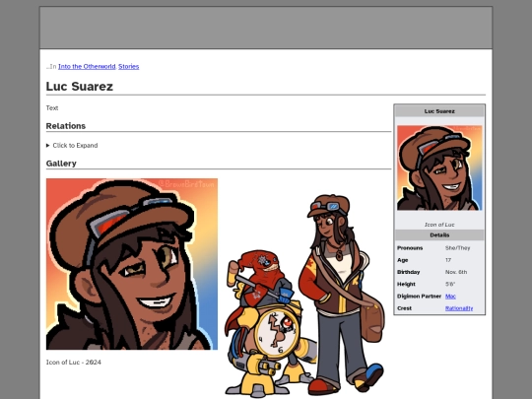Click the Details header in infobox
532x399 pixels.
click(439, 234)
